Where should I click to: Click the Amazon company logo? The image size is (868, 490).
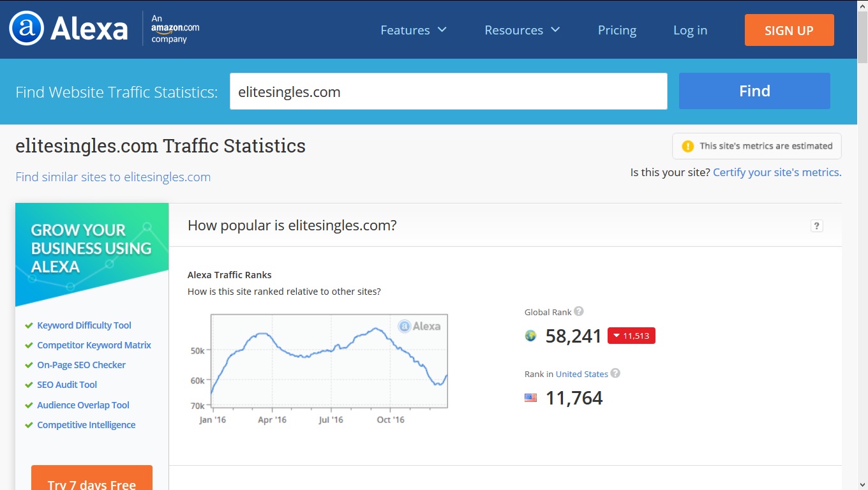point(175,29)
